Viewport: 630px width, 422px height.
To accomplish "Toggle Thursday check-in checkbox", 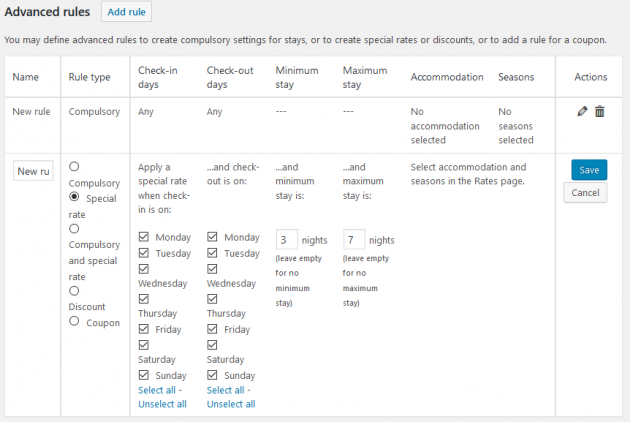I will [144, 299].
